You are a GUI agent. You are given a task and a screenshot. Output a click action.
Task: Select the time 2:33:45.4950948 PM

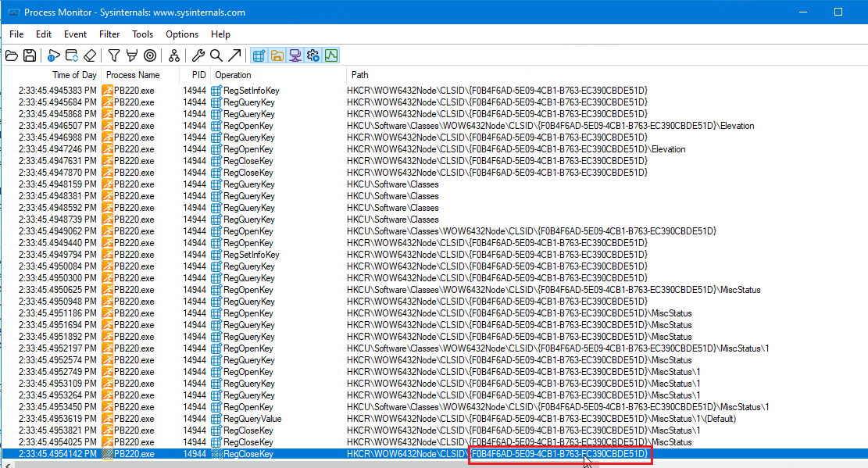coord(58,302)
